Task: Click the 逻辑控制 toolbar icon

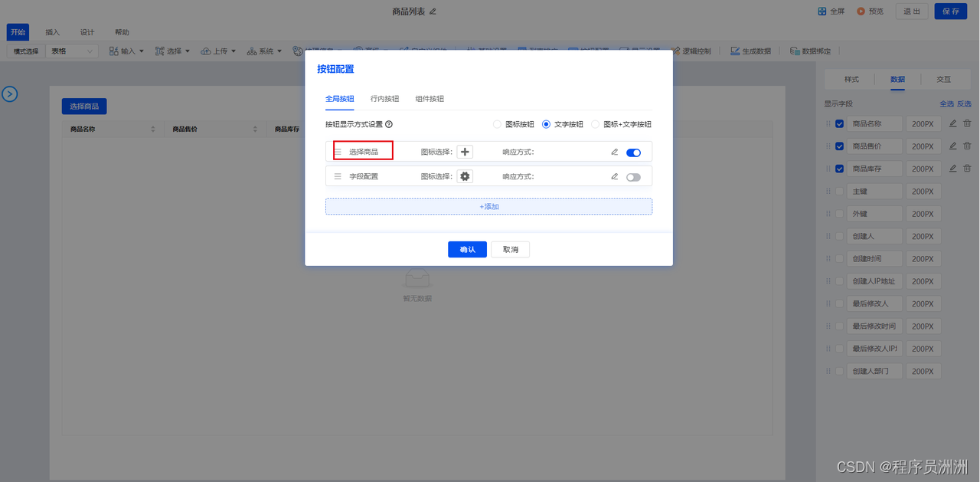Action: 676,51
